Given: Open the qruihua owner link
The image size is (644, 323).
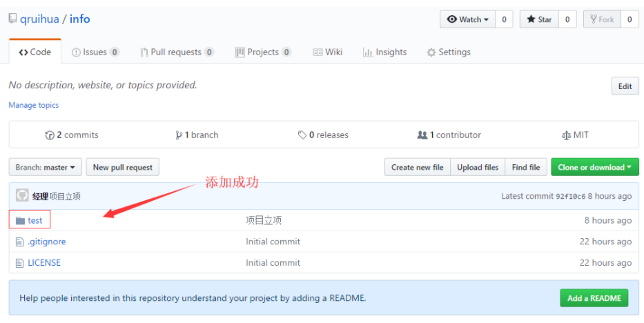Looking at the screenshot, I should point(39,19).
